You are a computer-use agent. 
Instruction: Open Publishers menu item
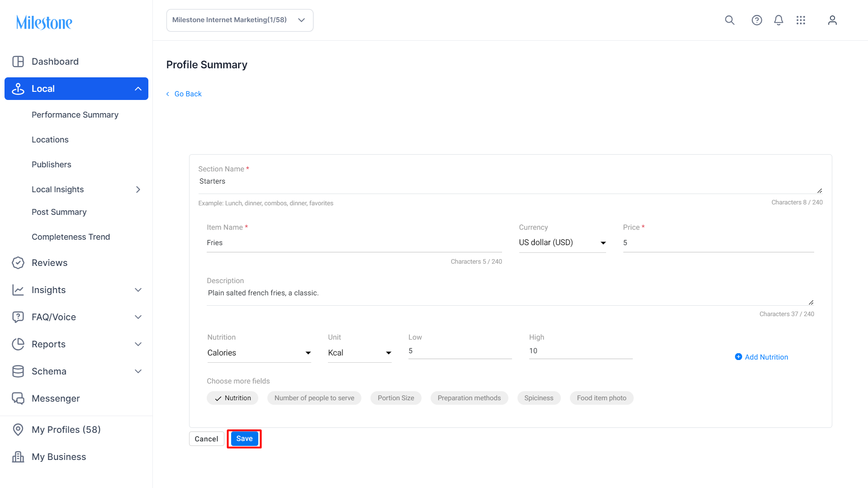click(52, 165)
